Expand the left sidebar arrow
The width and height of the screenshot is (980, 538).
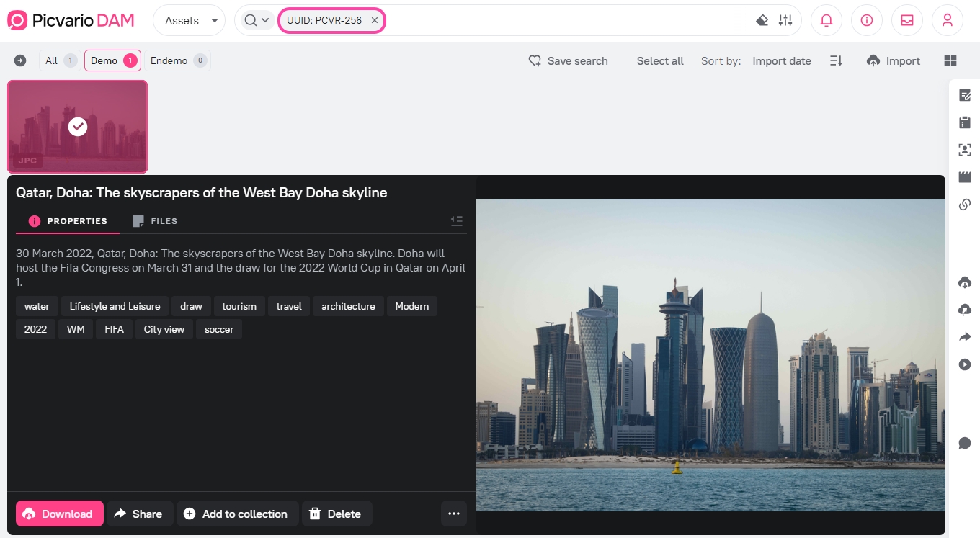pos(20,60)
